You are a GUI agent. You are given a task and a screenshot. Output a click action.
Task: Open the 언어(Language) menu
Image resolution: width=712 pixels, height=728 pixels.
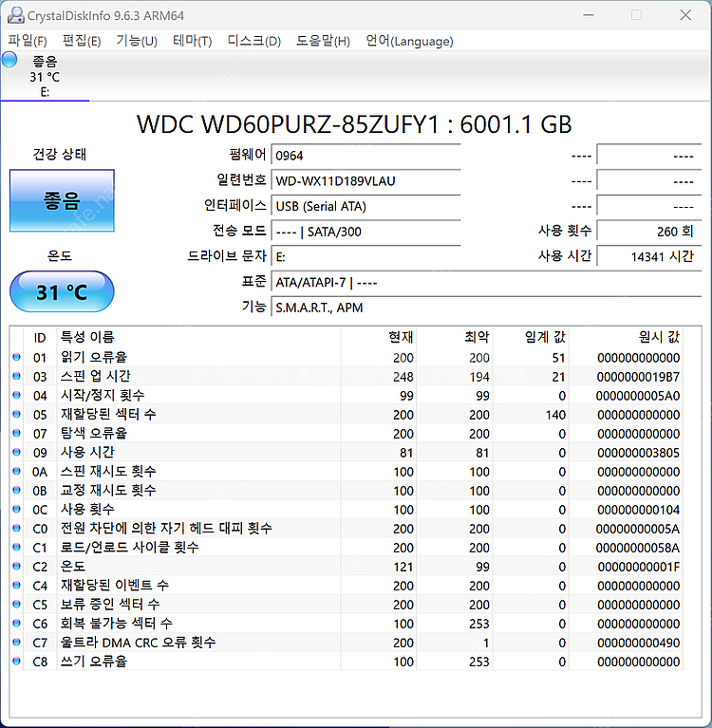coord(409,41)
